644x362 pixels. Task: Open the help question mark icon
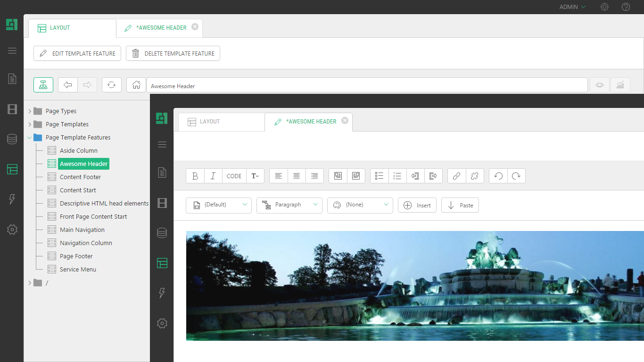(626, 7)
